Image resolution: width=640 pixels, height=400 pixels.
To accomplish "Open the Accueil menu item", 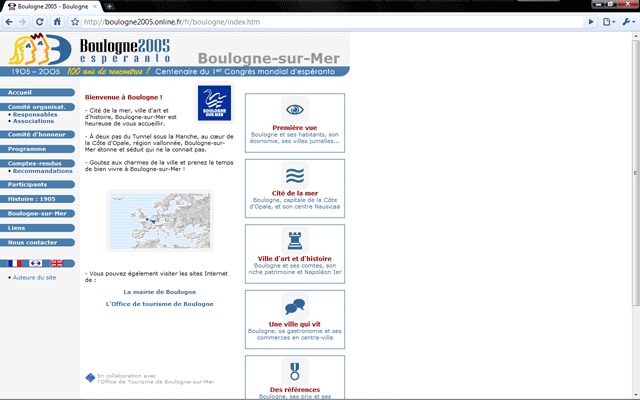I will pyautogui.click(x=37, y=93).
